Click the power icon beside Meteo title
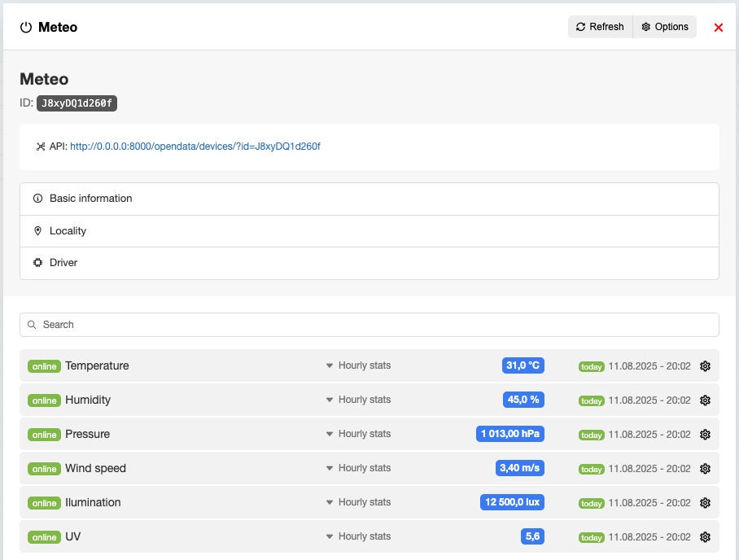The width and height of the screenshot is (739, 560). pyautogui.click(x=26, y=27)
